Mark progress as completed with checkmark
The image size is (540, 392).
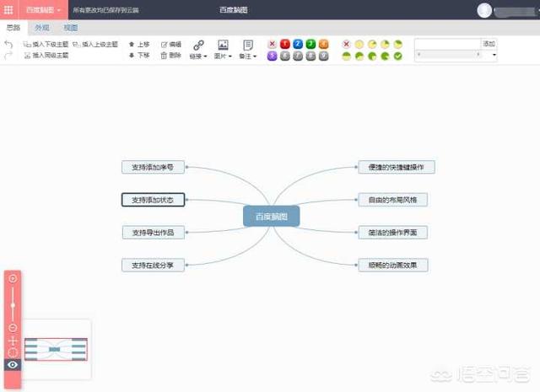click(397, 56)
